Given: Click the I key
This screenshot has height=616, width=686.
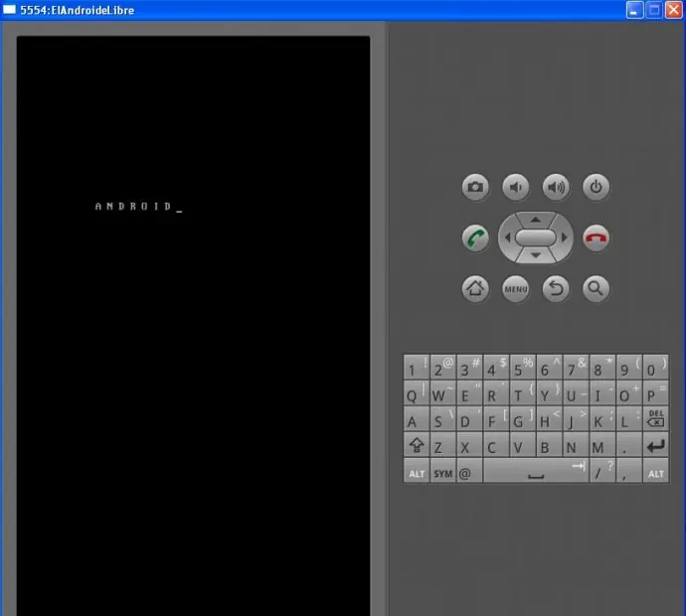Looking at the screenshot, I should 602,393.
